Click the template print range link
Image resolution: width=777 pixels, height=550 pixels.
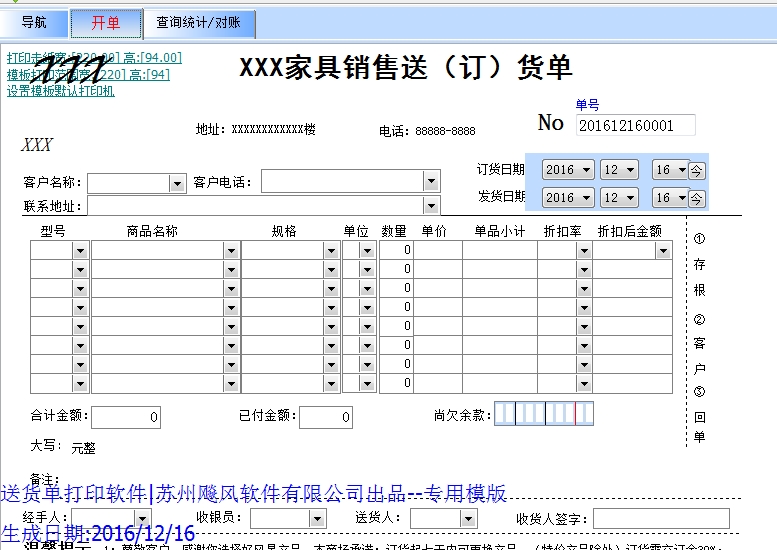[x=88, y=74]
